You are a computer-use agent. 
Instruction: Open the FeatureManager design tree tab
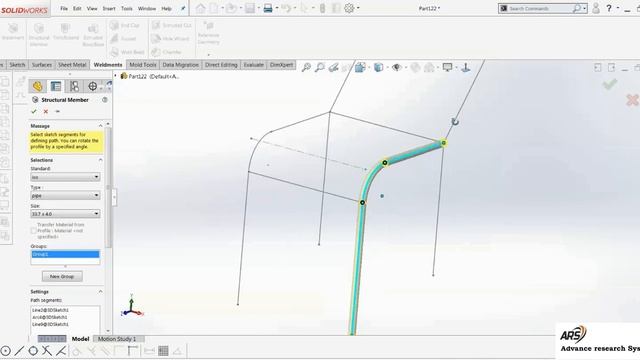click(x=38, y=86)
